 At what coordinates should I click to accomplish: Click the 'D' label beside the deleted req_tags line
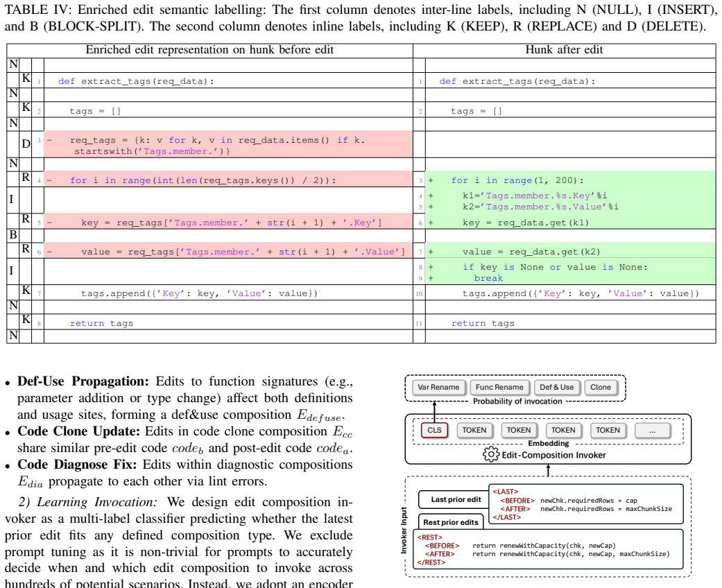(x=26, y=144)
